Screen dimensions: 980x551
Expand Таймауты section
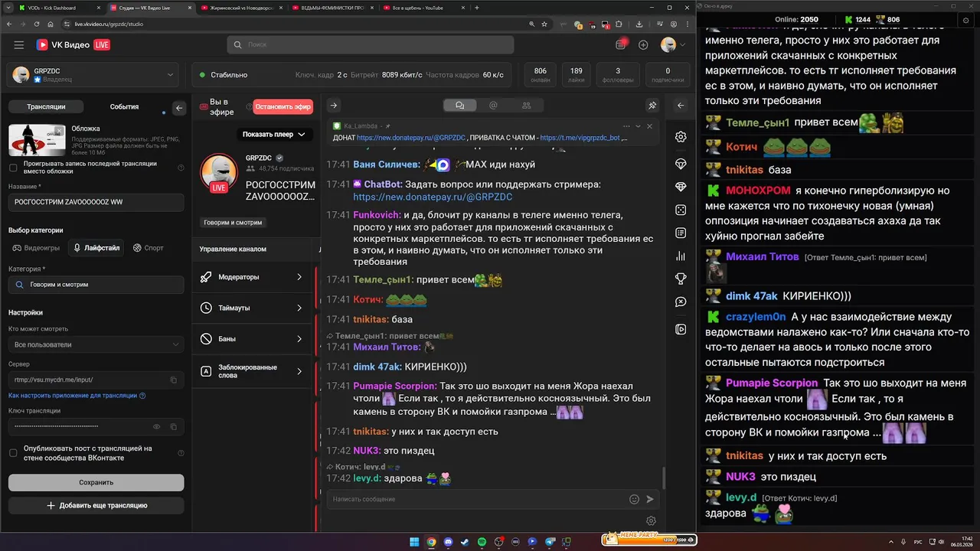(x=253, y=308)
